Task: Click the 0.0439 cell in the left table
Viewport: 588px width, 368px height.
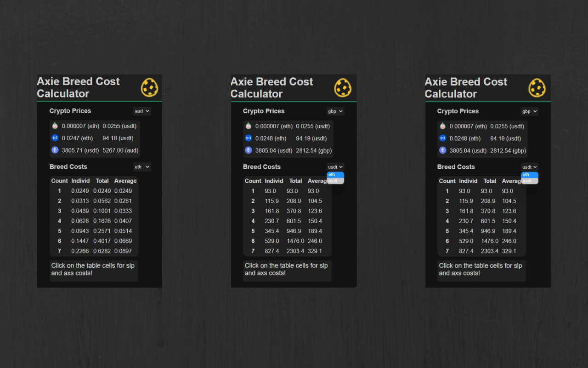Action: coord(80,211)
